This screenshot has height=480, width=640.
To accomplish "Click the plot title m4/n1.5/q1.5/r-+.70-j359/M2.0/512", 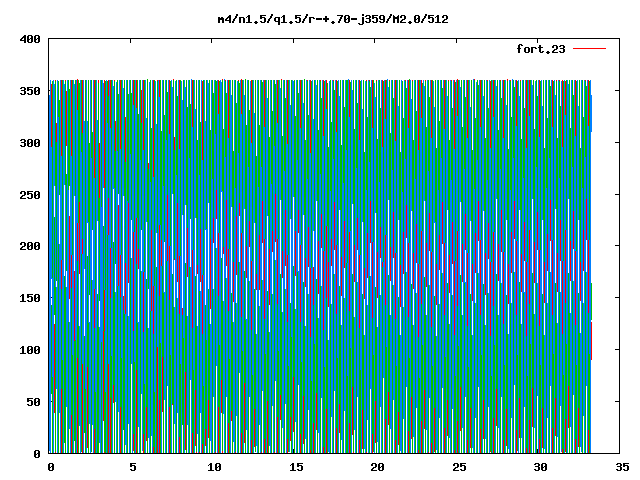I will 333,19.
